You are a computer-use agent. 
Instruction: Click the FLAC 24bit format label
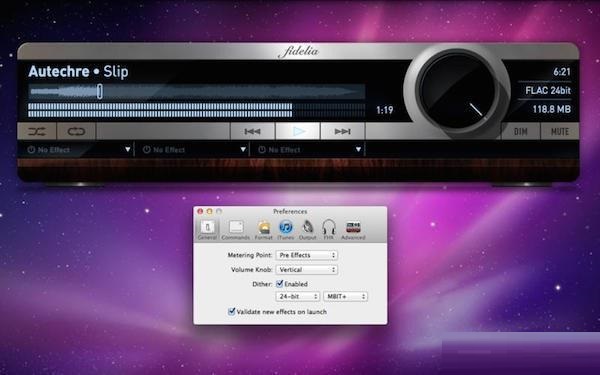(548, 90)
